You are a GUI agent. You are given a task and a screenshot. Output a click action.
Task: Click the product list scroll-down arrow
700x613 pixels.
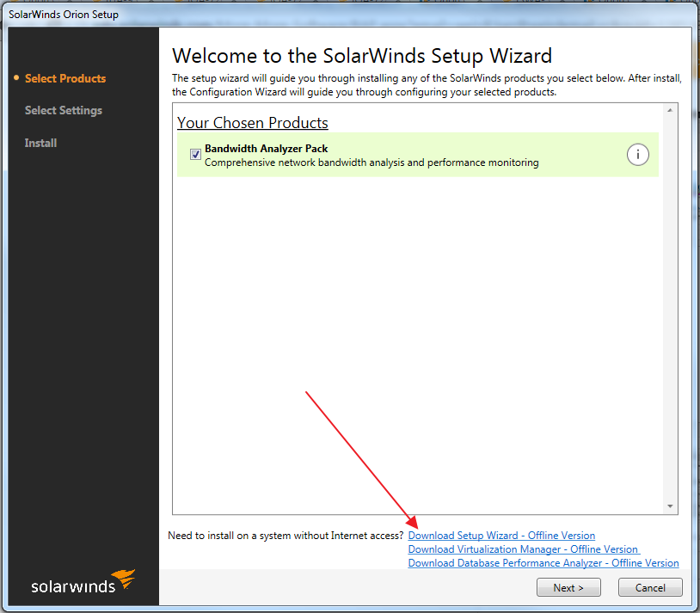(670, 506)
